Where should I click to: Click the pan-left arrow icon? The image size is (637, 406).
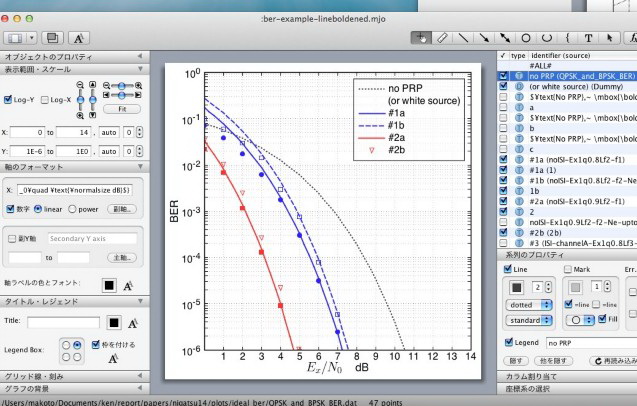106,95
